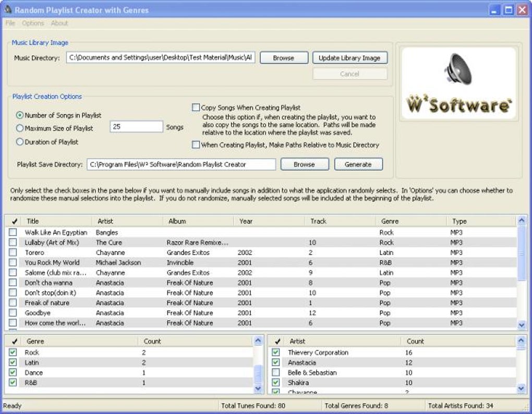Image resolution: width=532 pixels, height=414 pixels.
Task: Check the Salome club mix song
Action: coord(13,273)
